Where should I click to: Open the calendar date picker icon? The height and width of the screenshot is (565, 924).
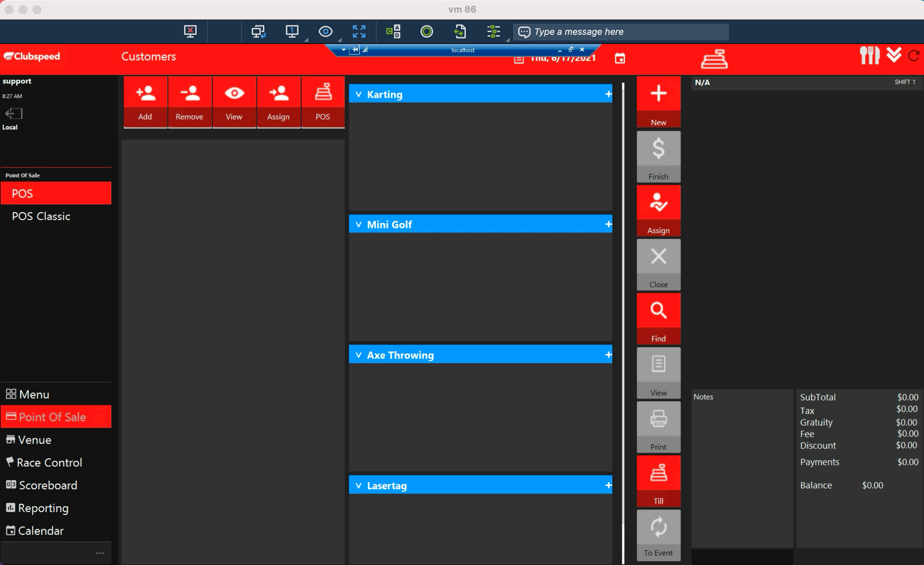pyautogui.click(x=620, y=59)
